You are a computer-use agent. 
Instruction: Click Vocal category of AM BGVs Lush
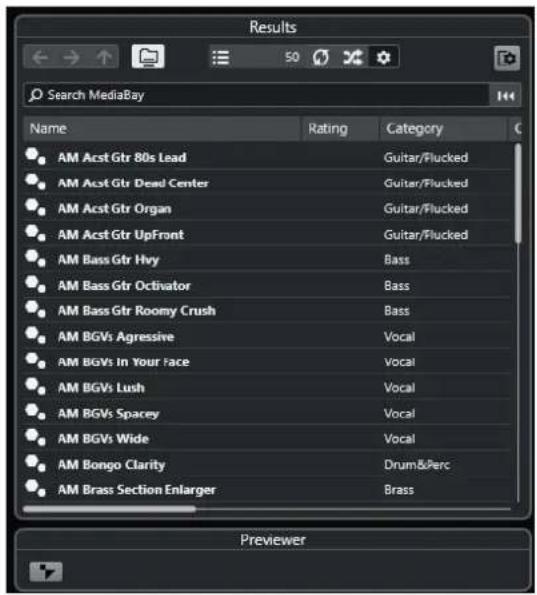coord(399,387)
